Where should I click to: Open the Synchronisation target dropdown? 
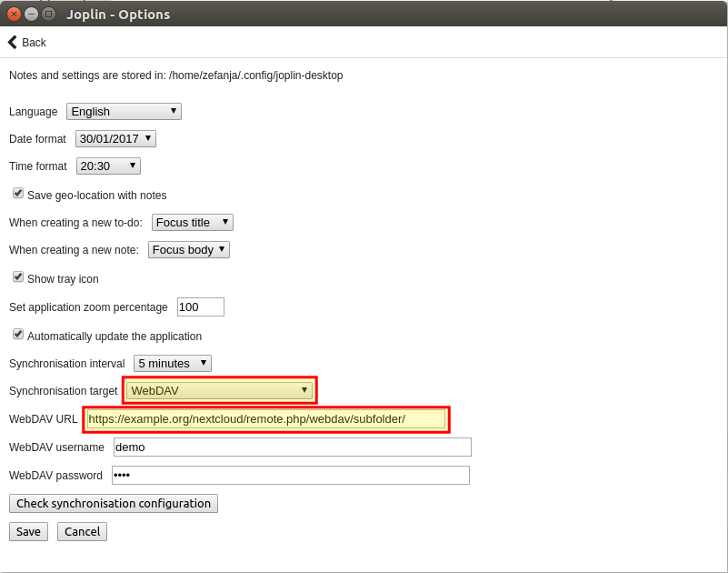pos(220,390)
